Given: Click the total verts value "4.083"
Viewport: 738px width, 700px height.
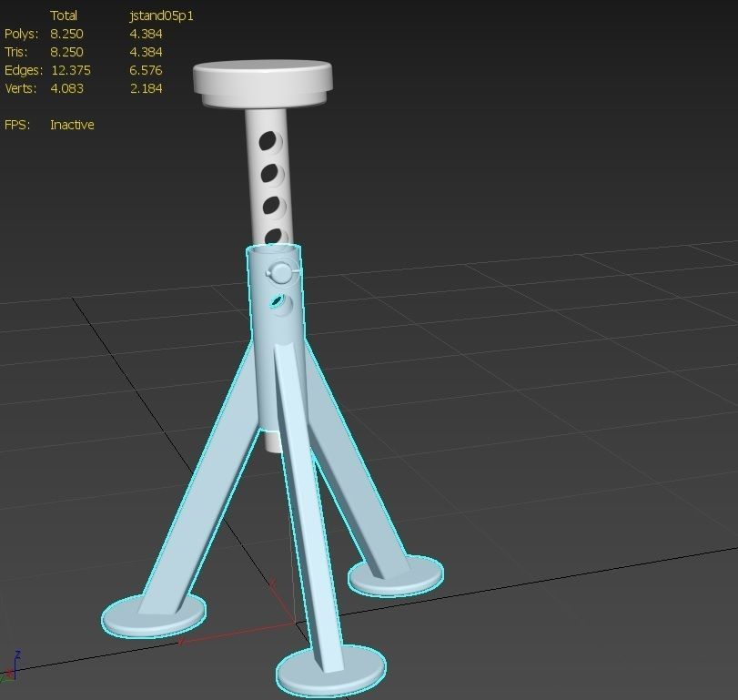Looking at the screenshot, I should [x=66, y=88].
